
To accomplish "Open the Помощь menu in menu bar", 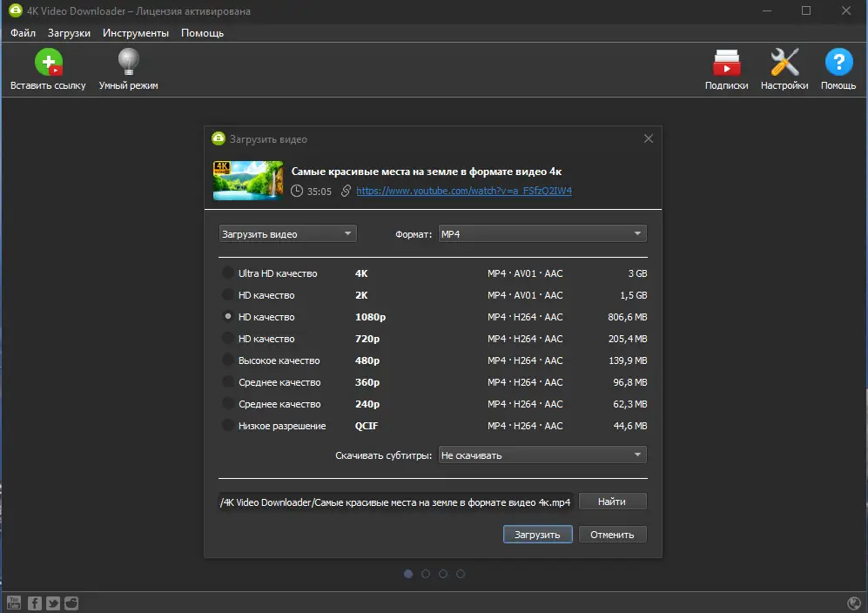I will click(x=203, y=33).
